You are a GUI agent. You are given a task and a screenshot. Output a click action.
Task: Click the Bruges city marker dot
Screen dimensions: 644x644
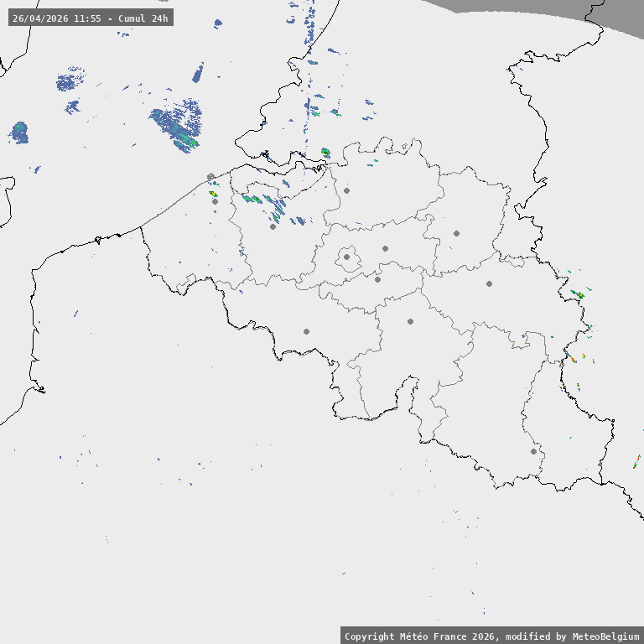coord(215,201)
